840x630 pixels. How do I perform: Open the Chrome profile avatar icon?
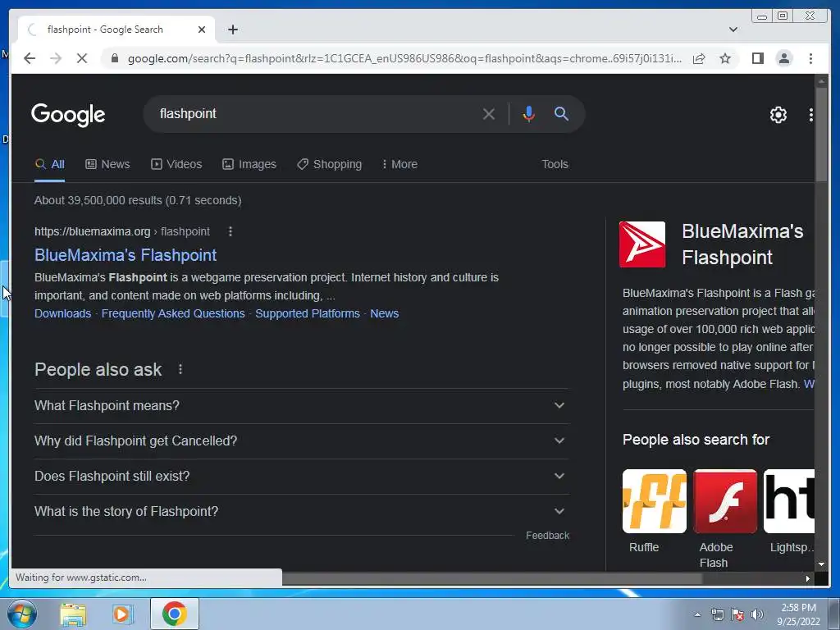783,58
